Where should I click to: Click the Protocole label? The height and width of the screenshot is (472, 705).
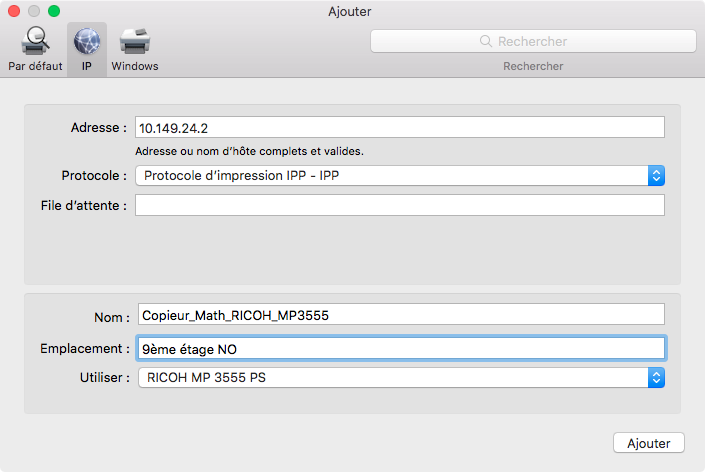coord(94,176)
